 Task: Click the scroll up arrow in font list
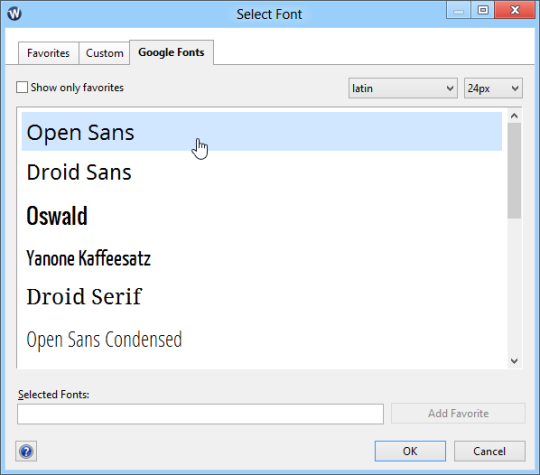[x=514, y=116]
